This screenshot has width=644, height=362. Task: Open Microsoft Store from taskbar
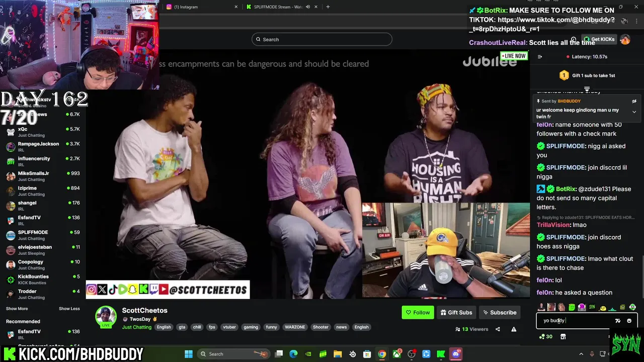click(367, 354)
